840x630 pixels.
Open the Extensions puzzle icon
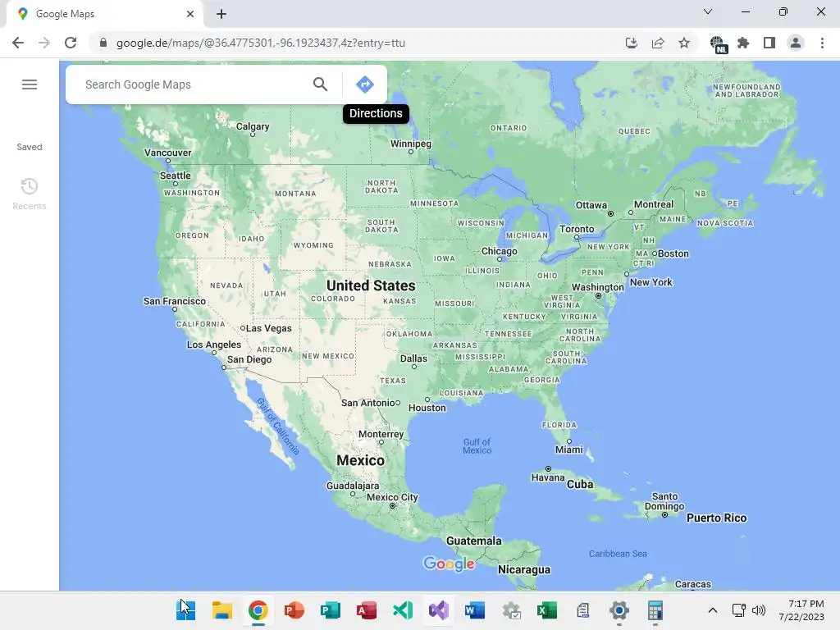(x=743, y=43)
